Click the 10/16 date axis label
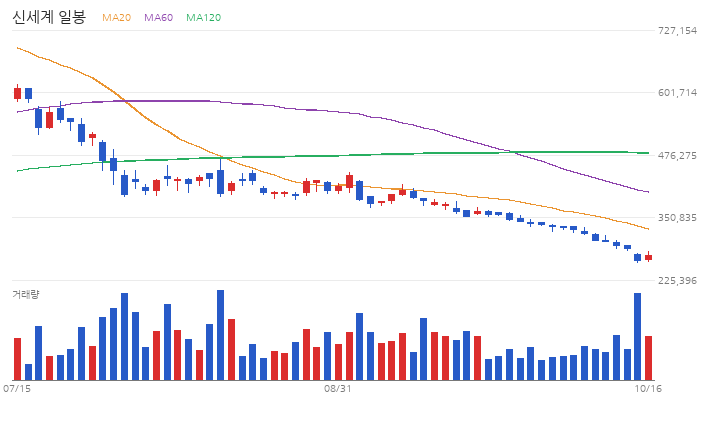This screenshot has width=720, height=440. (x=648, y=389)
